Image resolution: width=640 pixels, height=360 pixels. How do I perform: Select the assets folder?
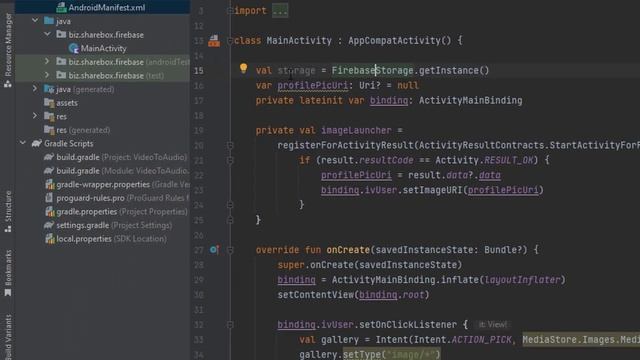coord(67,103)
